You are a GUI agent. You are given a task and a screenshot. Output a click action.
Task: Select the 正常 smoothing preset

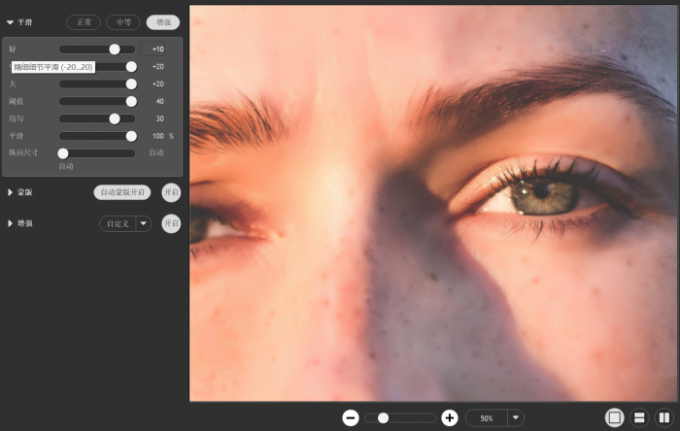coord(84,21)
